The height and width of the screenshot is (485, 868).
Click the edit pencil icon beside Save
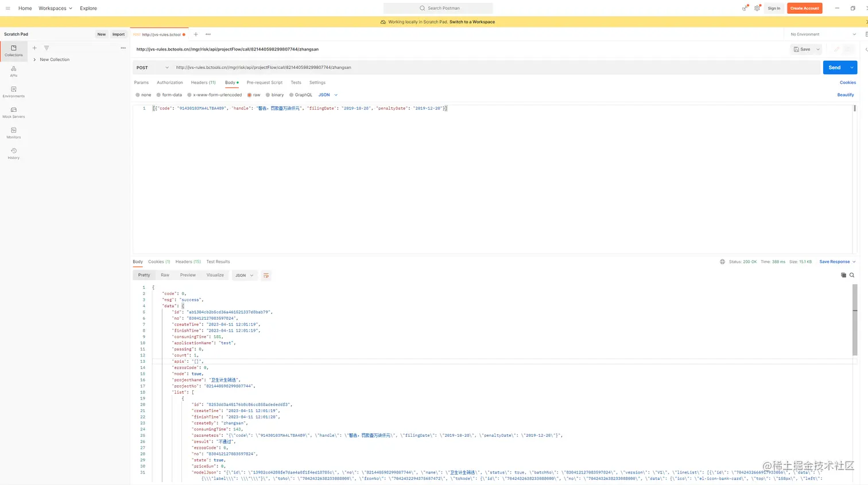tap(836, 49)
